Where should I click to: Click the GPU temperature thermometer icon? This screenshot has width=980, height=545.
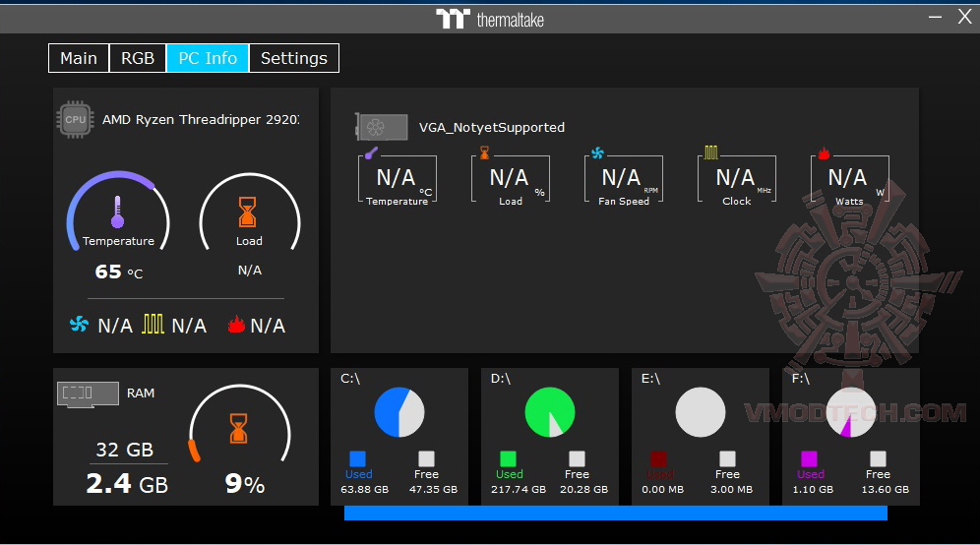tap(371, 152)
